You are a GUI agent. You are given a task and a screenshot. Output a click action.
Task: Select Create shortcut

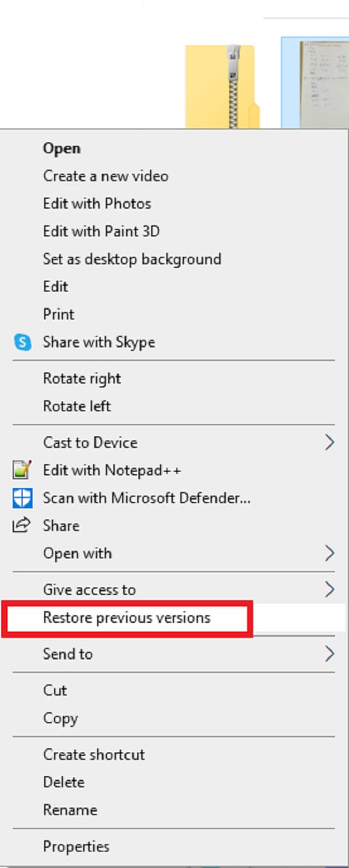click(94, 755)
